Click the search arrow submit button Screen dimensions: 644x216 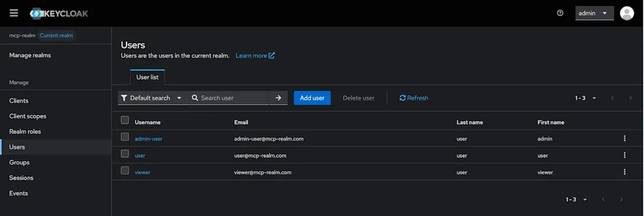(x=279, y=98)
